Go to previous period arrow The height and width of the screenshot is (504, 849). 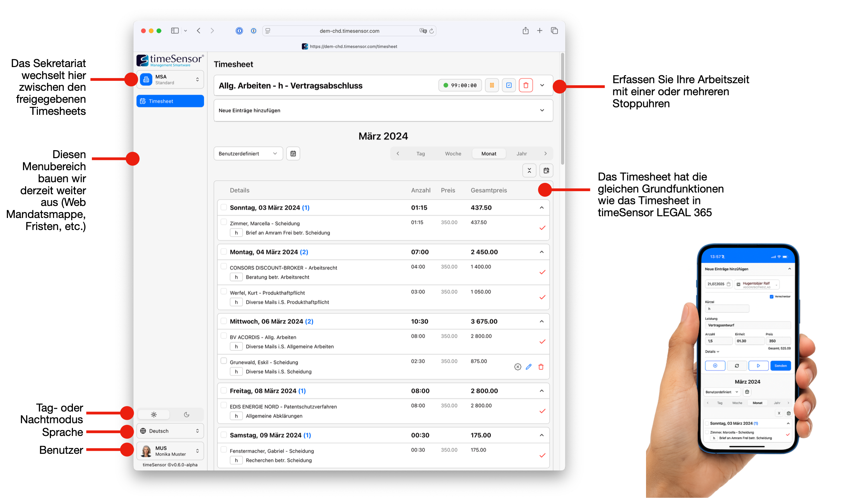coord(398,154)
